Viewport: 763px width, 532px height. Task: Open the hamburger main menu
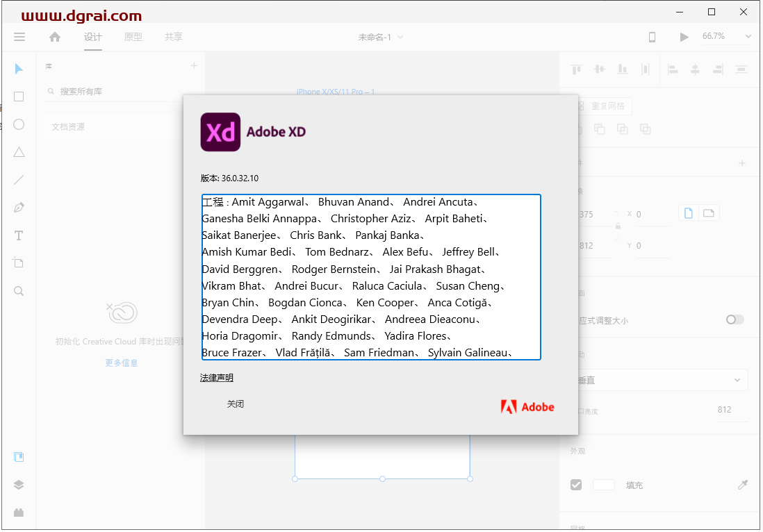pos(19,37)
